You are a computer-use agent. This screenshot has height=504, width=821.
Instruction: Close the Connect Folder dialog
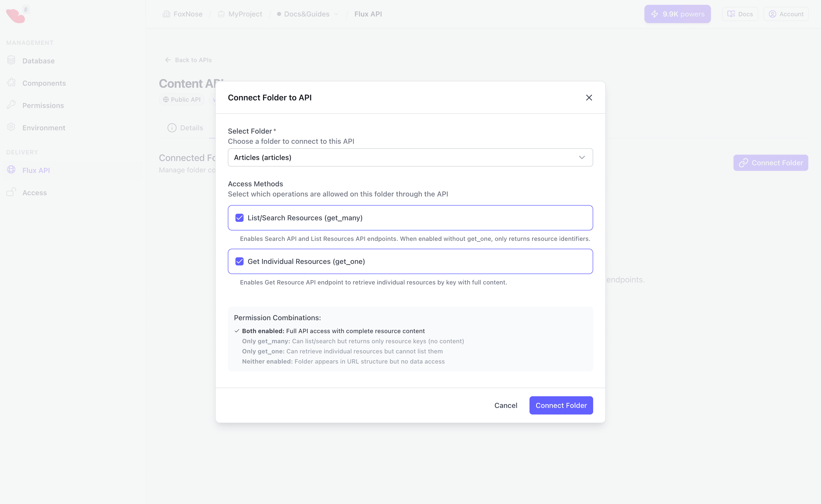pos(589,98)
